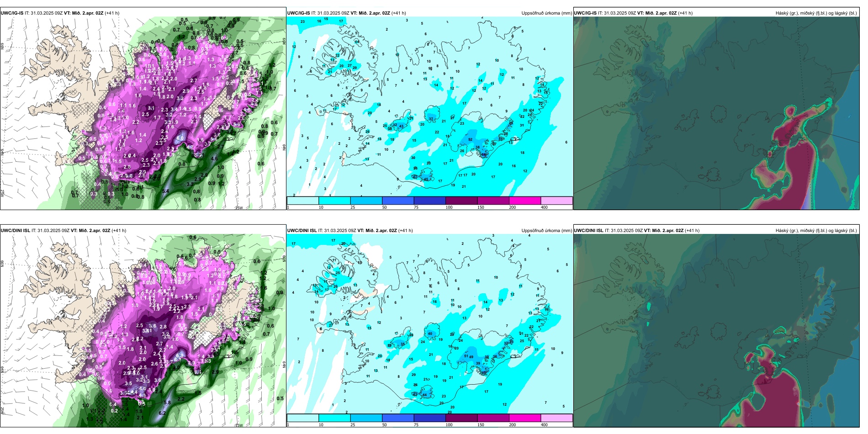
Task: Open the UWC/DINI ISL accumulated precipitation map panel
Action: tap(429, 326)
